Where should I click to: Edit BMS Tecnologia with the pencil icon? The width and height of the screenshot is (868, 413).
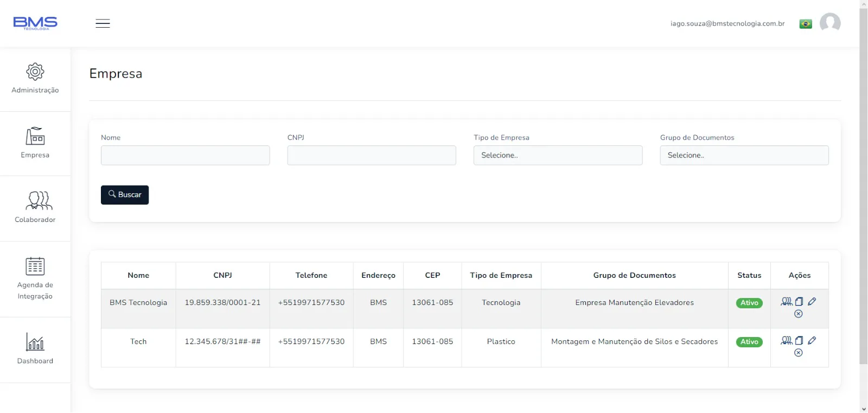click(x=812, y=302)
